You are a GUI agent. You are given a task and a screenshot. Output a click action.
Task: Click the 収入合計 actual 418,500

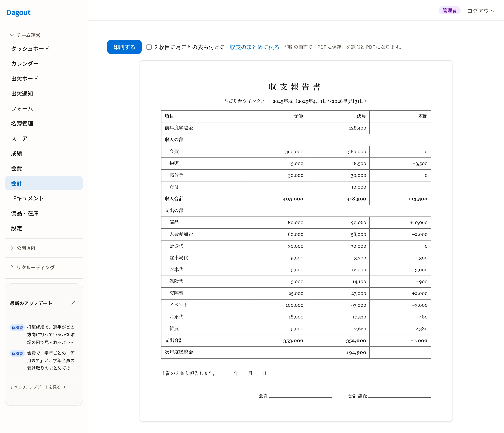point(356,199)
